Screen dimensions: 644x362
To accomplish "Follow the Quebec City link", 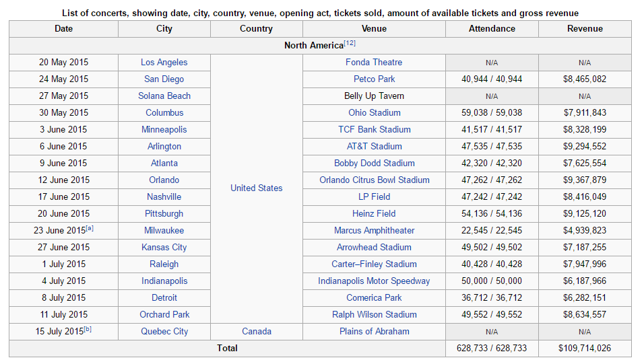I will 164,332.
